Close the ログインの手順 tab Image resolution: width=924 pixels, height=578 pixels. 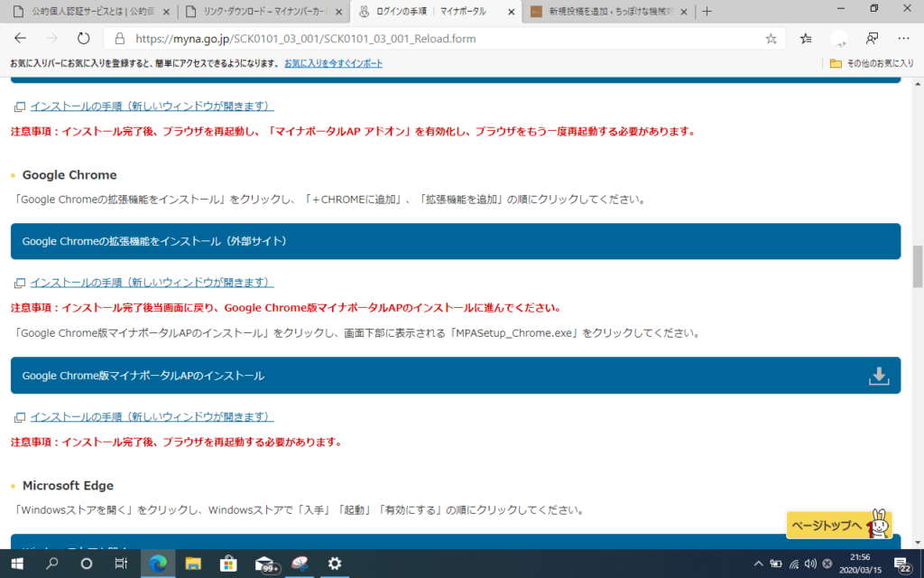point(511,12)
